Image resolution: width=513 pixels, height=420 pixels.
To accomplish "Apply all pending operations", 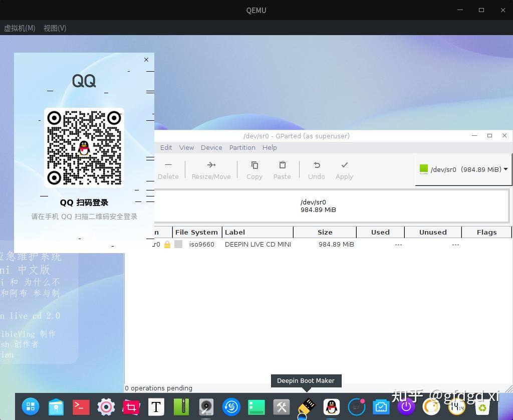I will pos(344,170).
